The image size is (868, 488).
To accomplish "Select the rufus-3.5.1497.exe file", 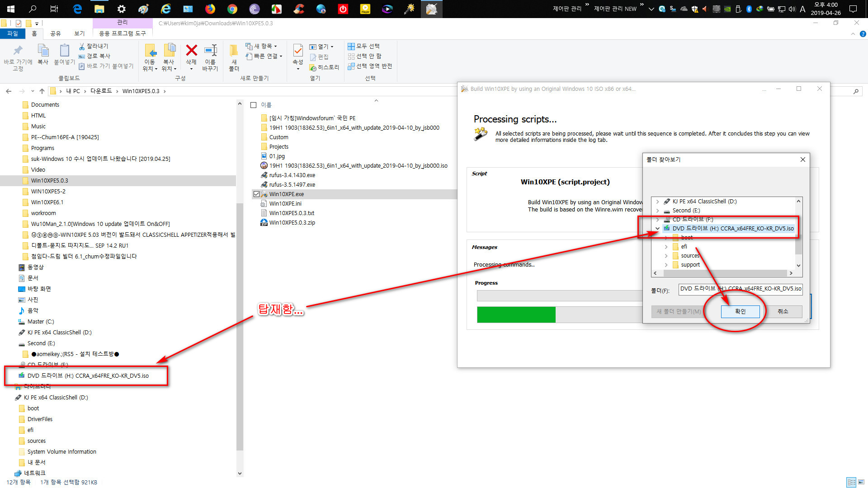I will pyautogui.click(x=292, y=184).
